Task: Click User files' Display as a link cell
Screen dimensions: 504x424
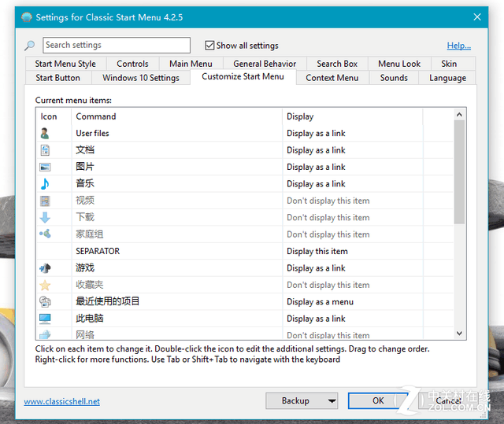Action: click(x=353, y=133)
